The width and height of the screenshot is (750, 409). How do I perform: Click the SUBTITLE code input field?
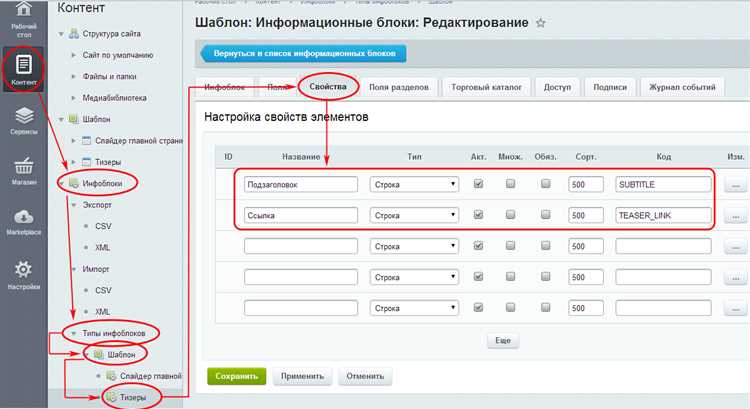coord(663,185)
